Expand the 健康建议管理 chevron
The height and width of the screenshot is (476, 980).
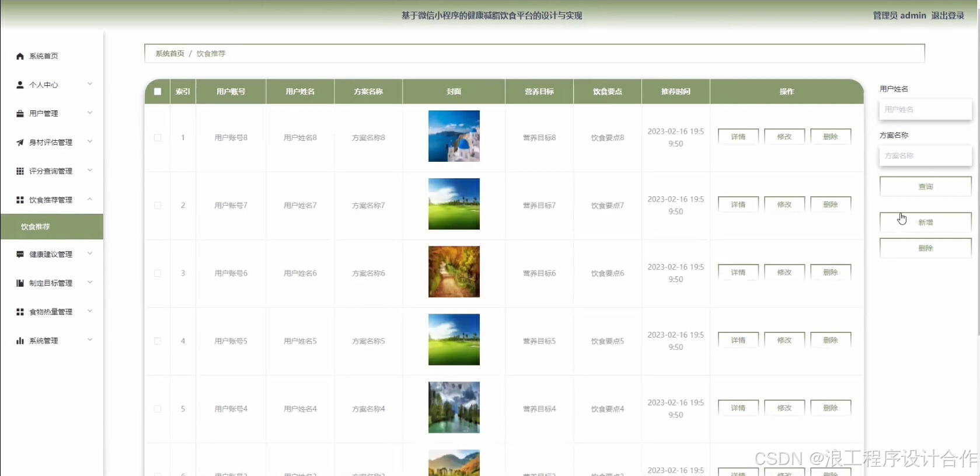click(90, 253)
